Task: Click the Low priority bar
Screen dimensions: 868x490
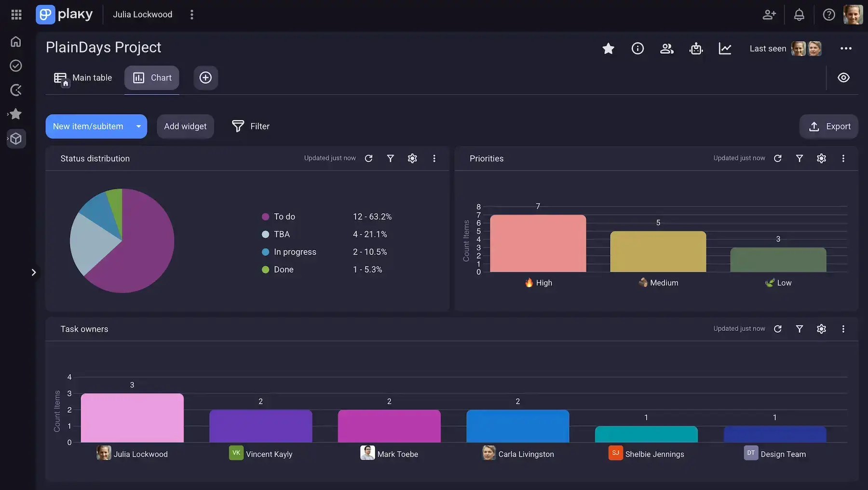Action: [x=778, y=260]
